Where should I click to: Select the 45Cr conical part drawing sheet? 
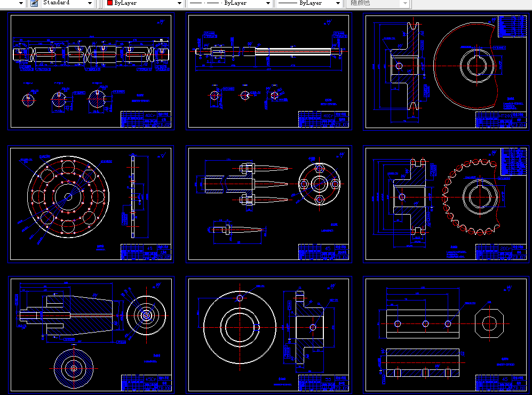[x=91, y=335]
